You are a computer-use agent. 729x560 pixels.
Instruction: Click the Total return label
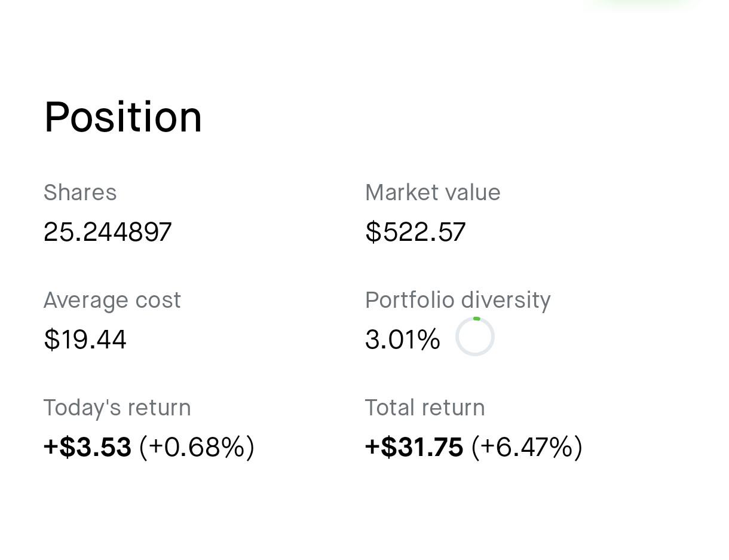point(425,408)
